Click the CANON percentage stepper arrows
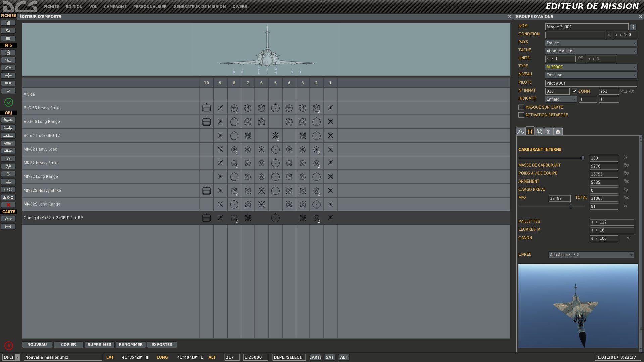The height and width of the screenshot is (362, 644). click(594, 239)
